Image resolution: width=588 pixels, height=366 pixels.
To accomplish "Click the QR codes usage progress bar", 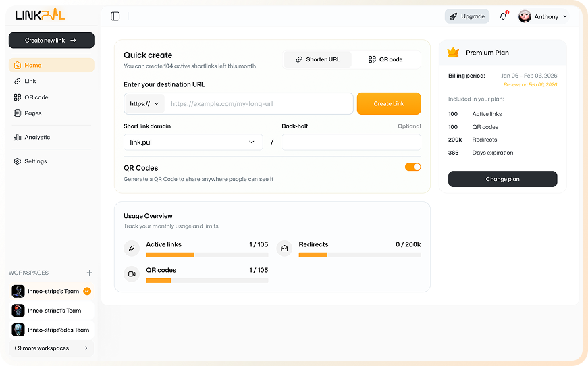I will [x=207, y=280].
